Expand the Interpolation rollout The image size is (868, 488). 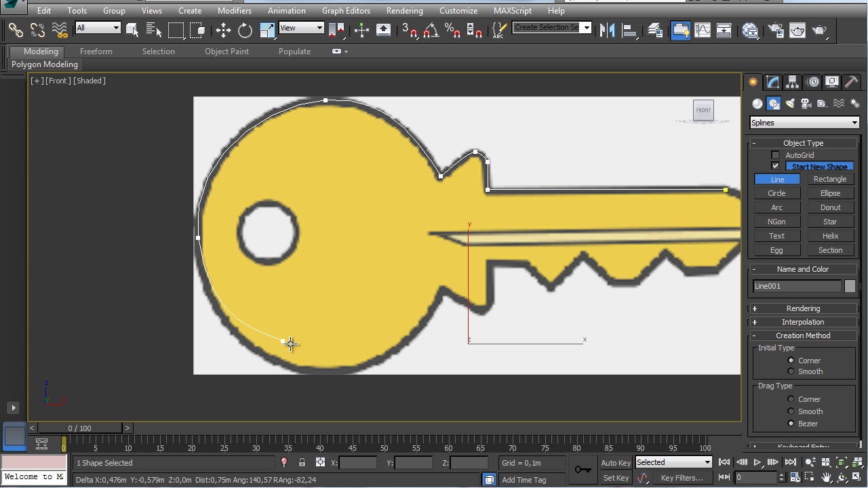coord(803,322)
